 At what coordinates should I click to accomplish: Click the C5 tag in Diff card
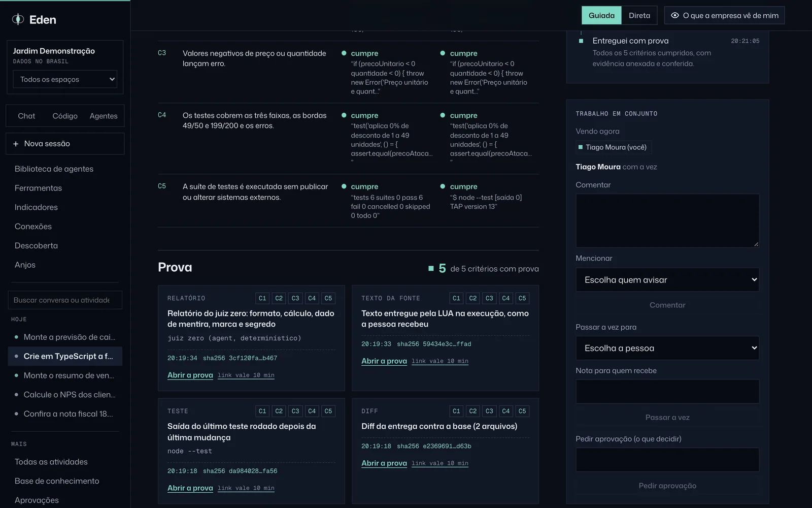coord(522,411)
